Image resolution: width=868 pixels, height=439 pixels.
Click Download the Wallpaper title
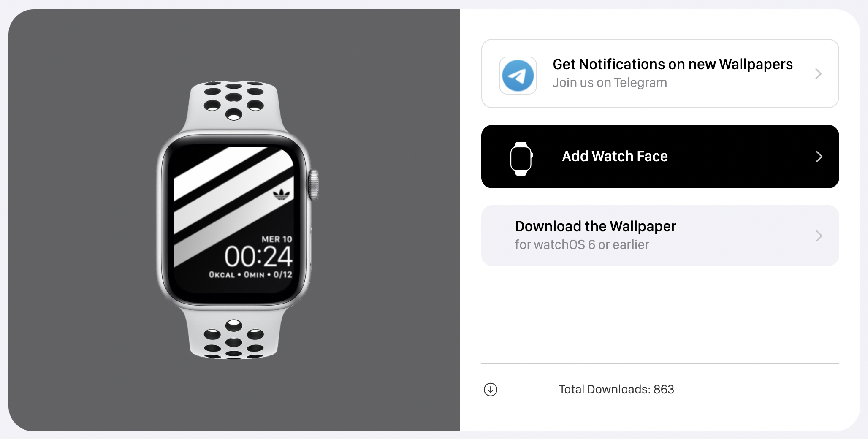tap(595, 226)
